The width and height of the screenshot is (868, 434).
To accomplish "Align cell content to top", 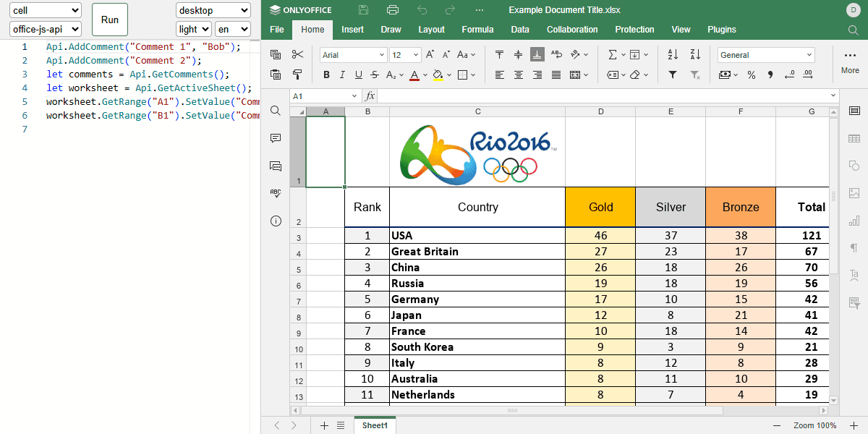I will tap(500, 55).
